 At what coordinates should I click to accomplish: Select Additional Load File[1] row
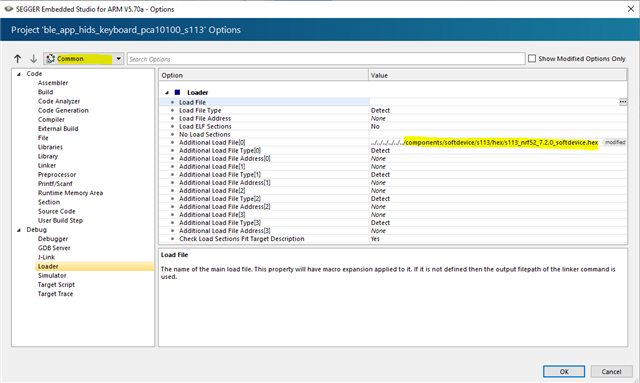pyautogui.click(x=393, y=167)
